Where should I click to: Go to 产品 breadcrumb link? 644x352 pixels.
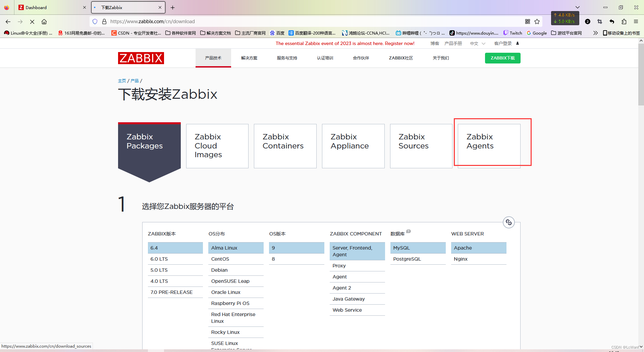[135, 81]
